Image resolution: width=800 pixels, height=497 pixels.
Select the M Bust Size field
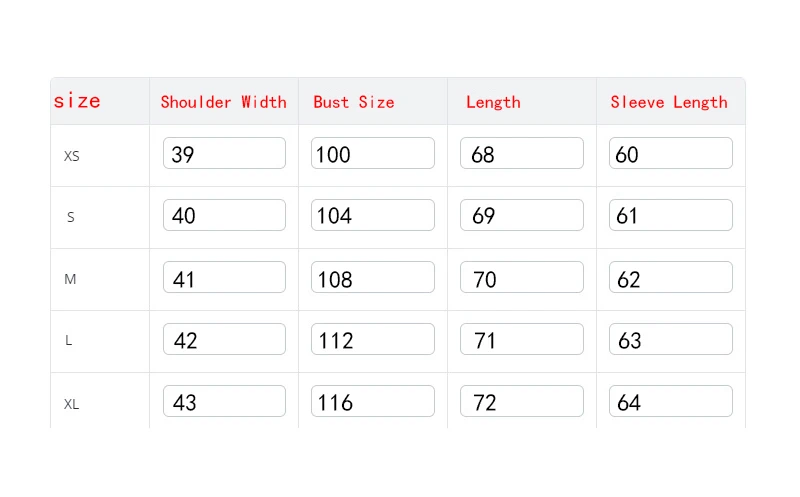click(x=373, y=278)
